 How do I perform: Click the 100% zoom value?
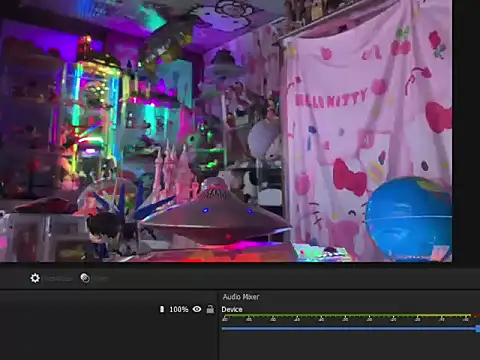pos(179,309)
